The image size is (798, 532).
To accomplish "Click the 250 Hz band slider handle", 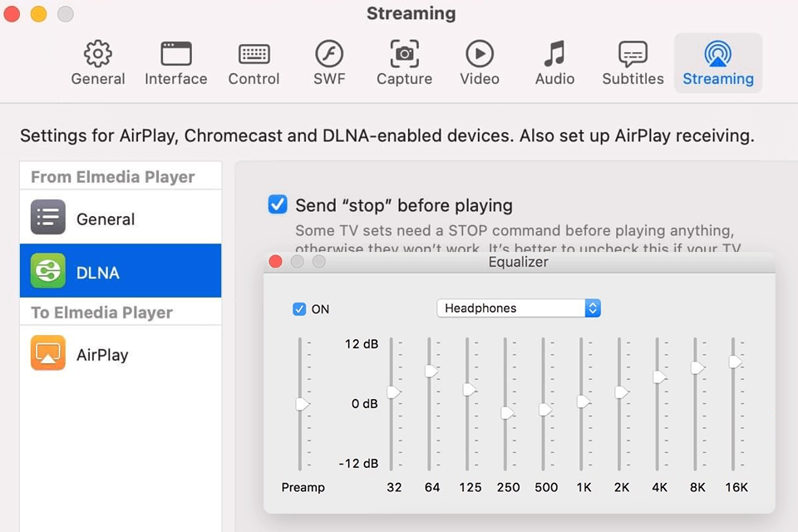I will (507, 413).
